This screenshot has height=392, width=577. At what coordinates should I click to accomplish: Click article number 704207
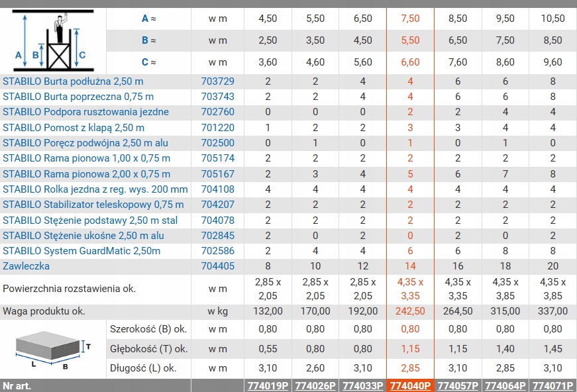(x=217, y=205)
